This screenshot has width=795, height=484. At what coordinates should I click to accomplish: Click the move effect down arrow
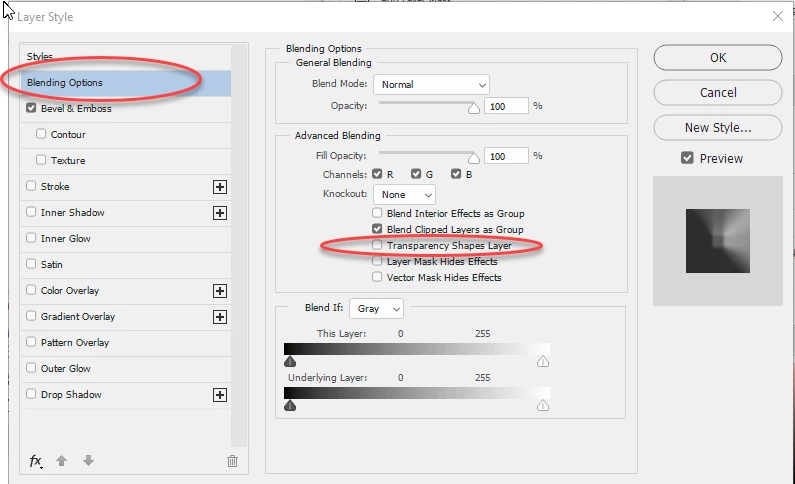point(88,461)
